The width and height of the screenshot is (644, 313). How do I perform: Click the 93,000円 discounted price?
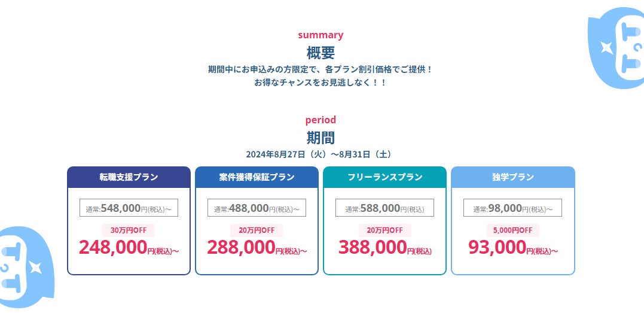tap(512, 247)
